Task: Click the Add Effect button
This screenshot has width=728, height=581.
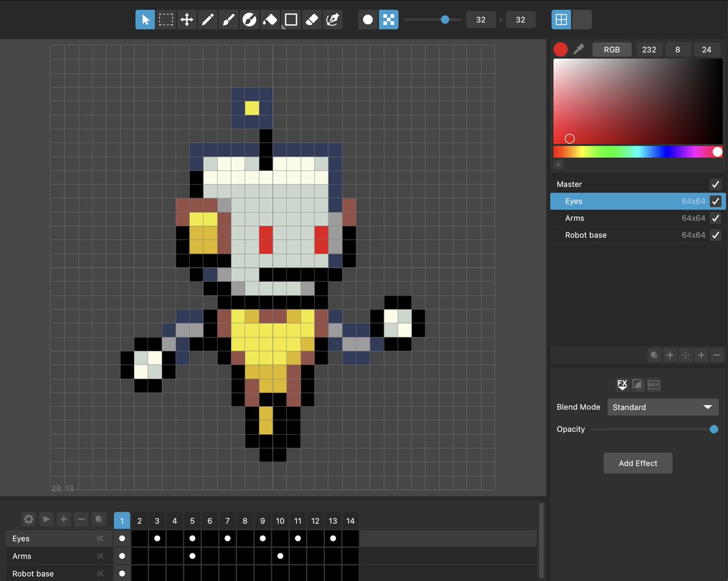Action: pyautogui.click(x=638, y=463)
